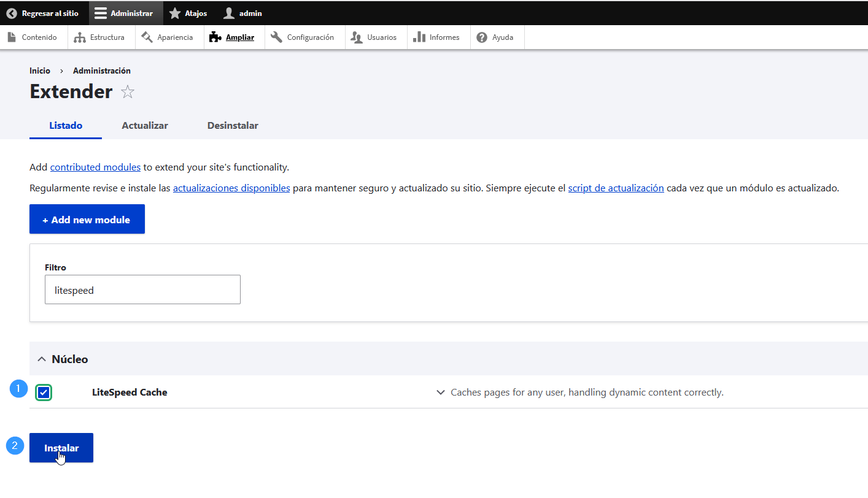The image size is (868, 498).
Task: Click the bar chart icon beside Informes
Action: click(x=419, y=37)
